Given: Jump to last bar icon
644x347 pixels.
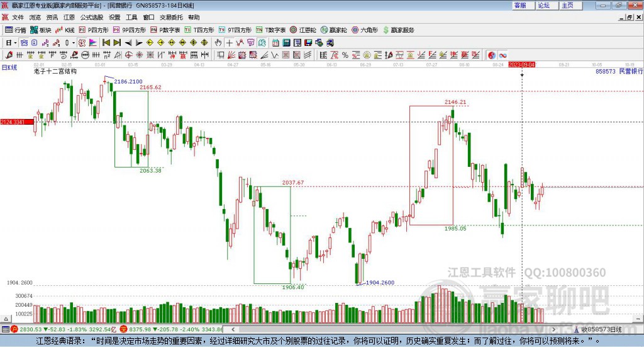Looking at the screenshot, I should click(x=117, y=43).
